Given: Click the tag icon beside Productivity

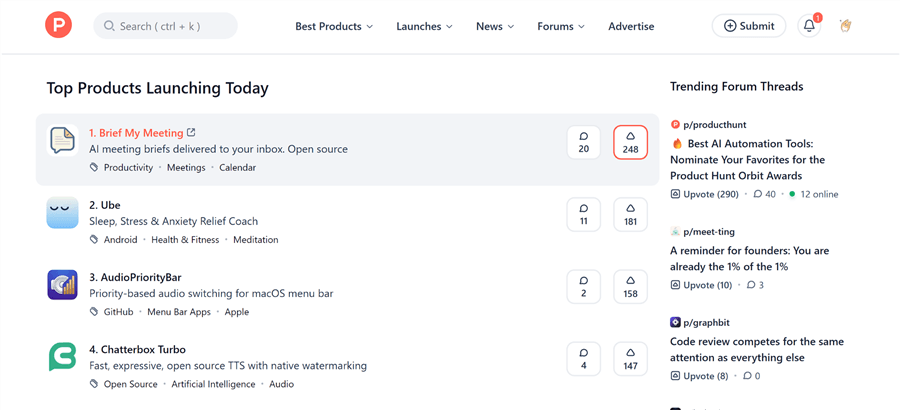Looking at the screenshot, I should pos(94,168).
